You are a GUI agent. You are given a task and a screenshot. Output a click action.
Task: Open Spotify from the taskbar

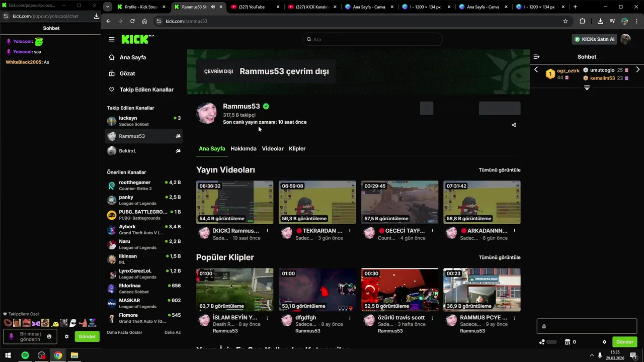click(x=25, y=355)
